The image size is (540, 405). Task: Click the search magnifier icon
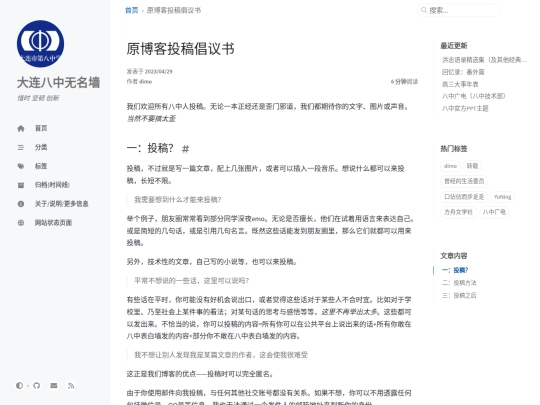424,10
